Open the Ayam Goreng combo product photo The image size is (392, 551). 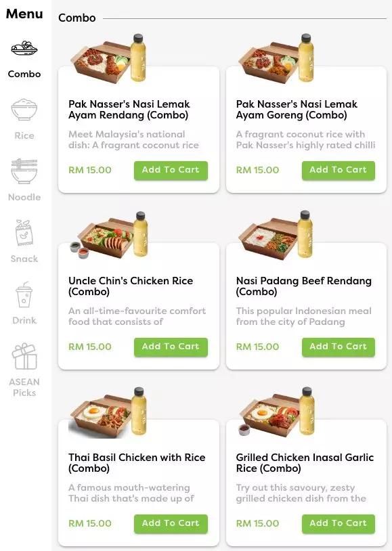tap(276, 59)
